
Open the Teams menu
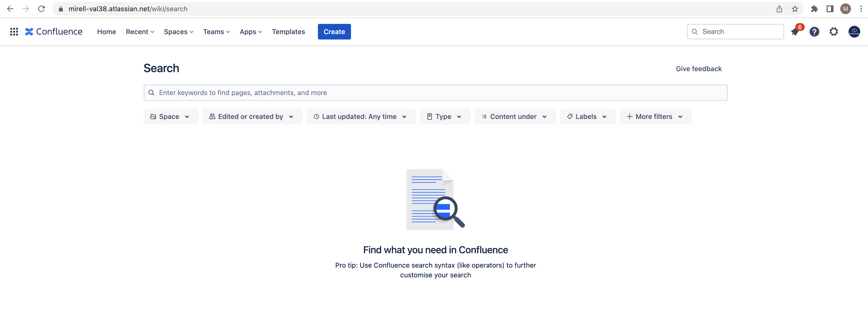point(216,32)
